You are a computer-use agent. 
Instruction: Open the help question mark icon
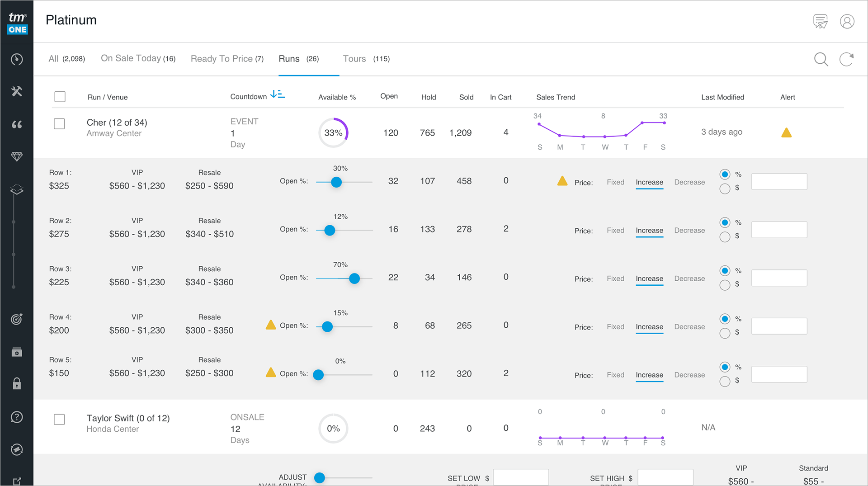pyautogui.click(x=17, y=417)
